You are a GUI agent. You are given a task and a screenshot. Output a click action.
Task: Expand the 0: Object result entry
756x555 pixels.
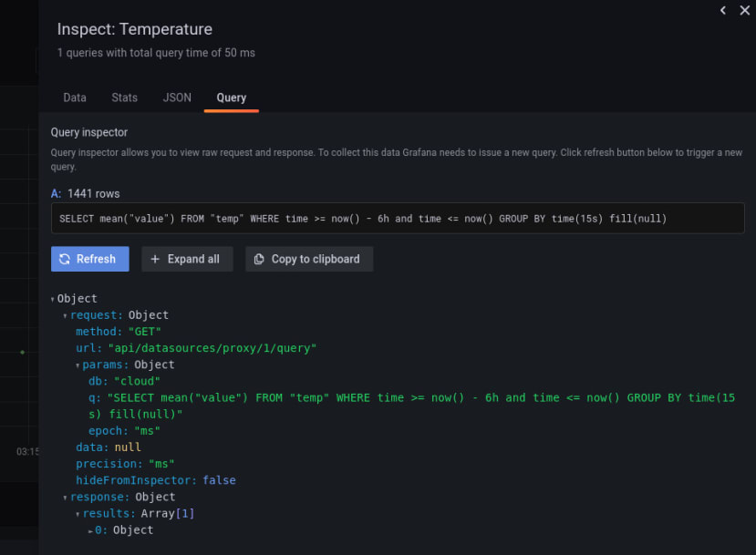coord(90,530)
